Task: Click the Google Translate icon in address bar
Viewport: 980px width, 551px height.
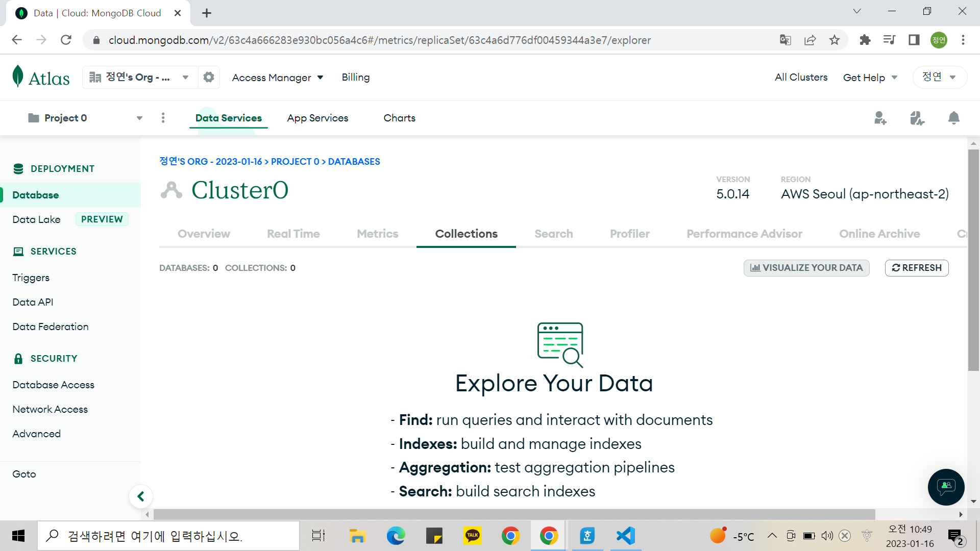Action: (x=786, y=40)
